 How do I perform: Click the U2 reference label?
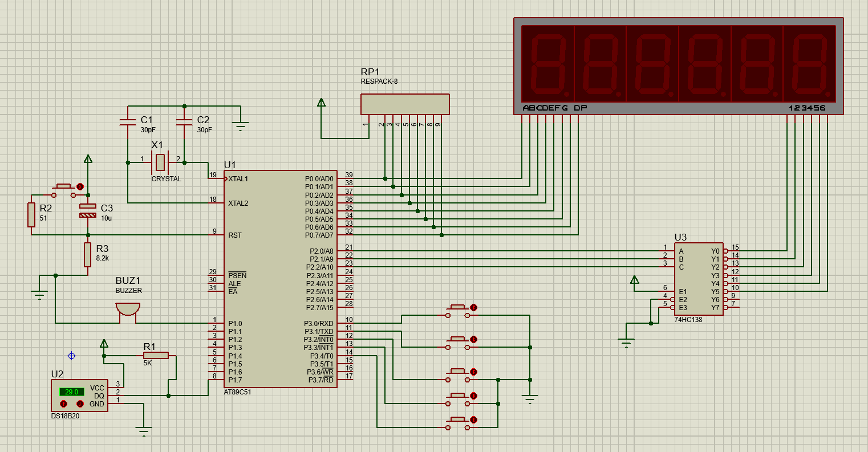point(58,374)
